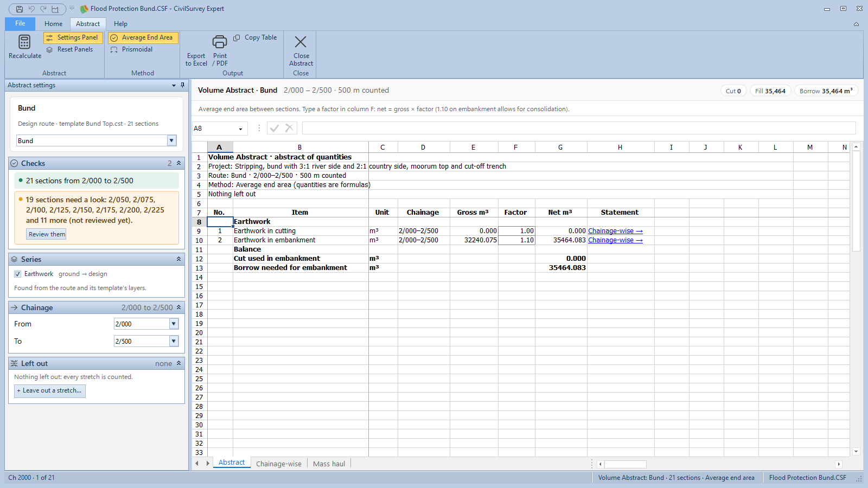Open the Abstract settings panel options arrow
The width and height of the screenshot is (868, 488).
174,85
